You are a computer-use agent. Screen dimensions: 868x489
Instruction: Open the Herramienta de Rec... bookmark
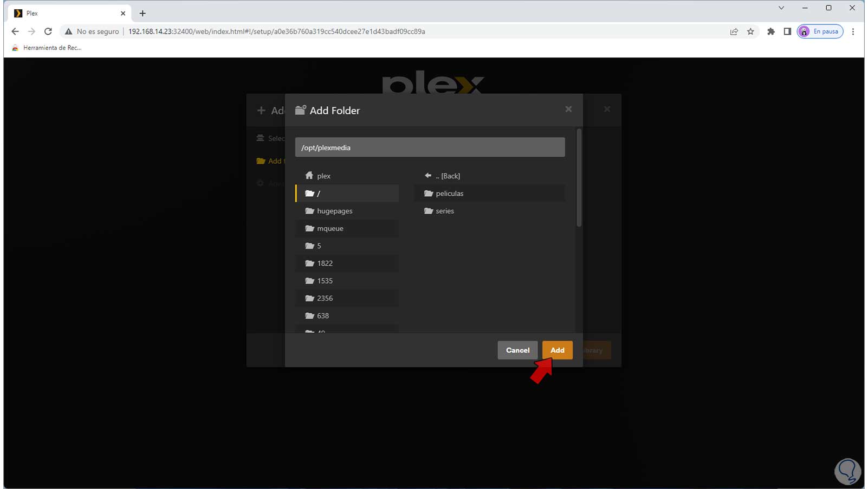click(47, 48)
